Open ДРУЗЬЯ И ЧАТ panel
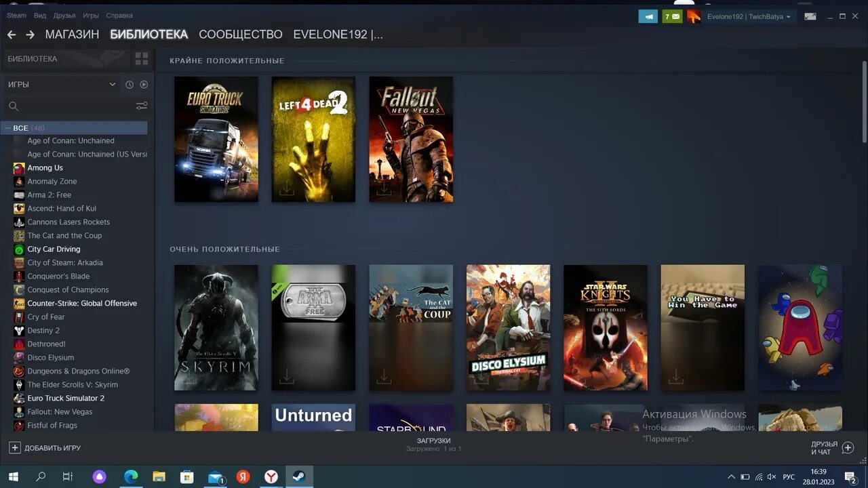The height and width of the screenshot is (488, 868). [832, 448]
